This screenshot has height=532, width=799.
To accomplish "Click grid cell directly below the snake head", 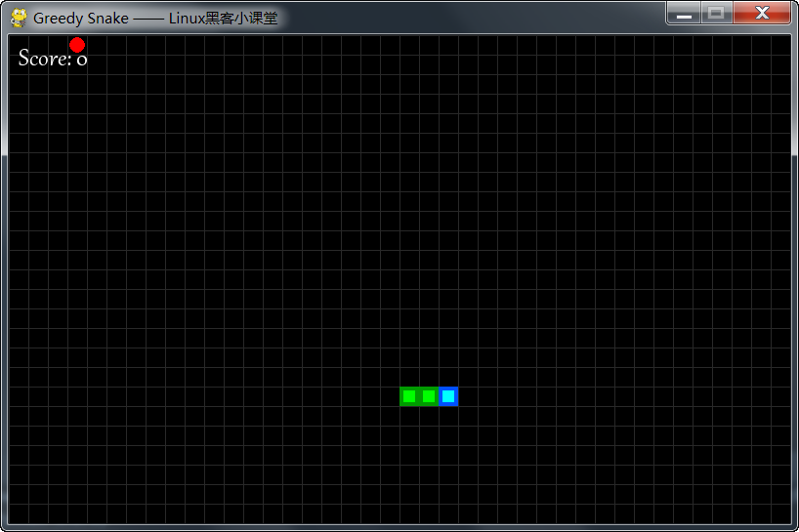I will point(448,416).
